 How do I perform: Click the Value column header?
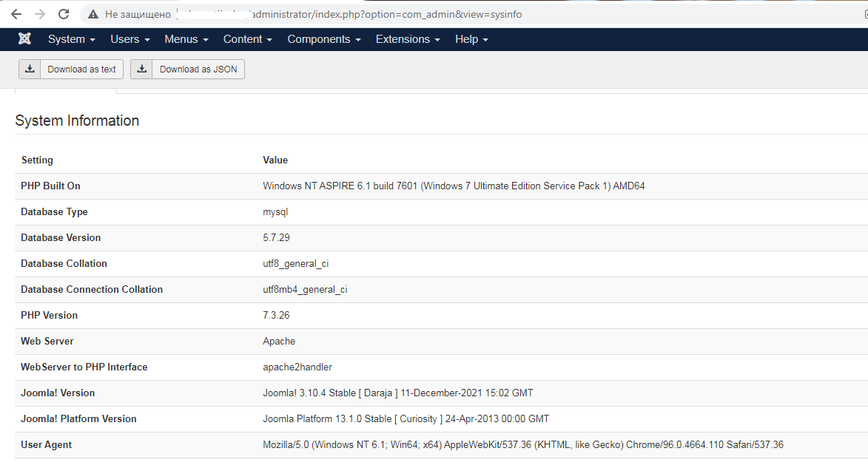coord(275,160)
